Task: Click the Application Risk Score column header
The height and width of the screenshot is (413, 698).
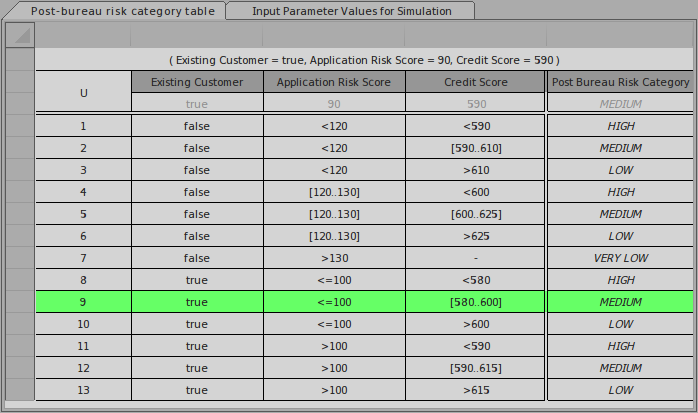Action: click(x=334, y=82)
